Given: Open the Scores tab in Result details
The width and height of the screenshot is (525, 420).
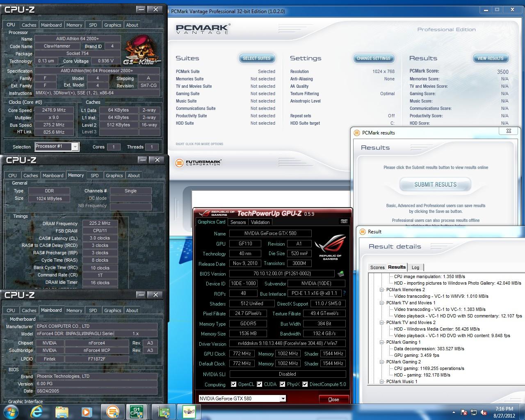Looking at the screenshot, I should (x=377, y=267).
